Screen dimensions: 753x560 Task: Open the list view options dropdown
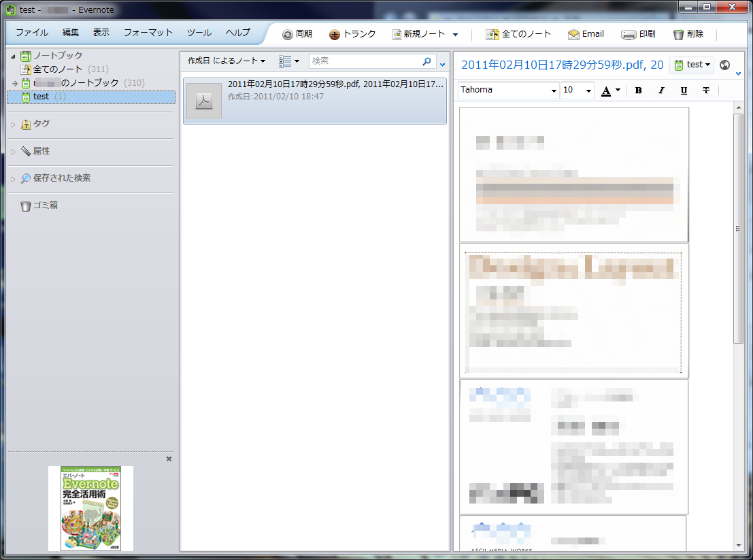point(289,61)
